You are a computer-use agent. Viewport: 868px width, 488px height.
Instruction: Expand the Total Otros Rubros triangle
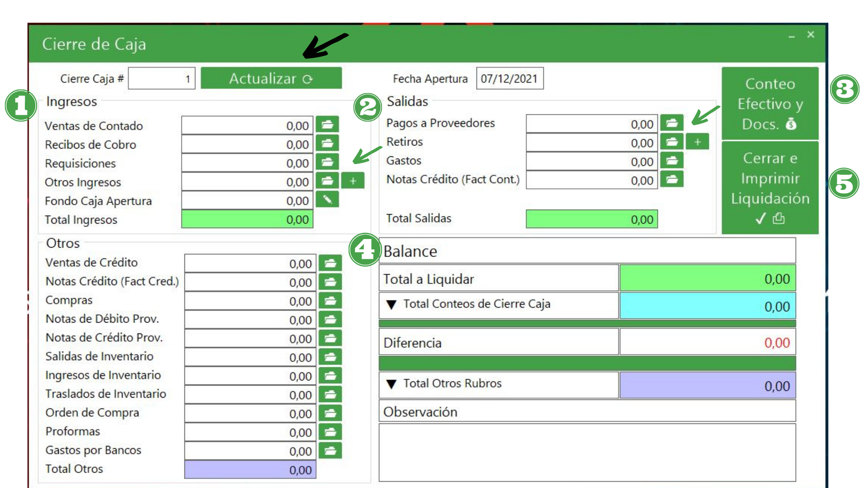click(x=392, y=384)
